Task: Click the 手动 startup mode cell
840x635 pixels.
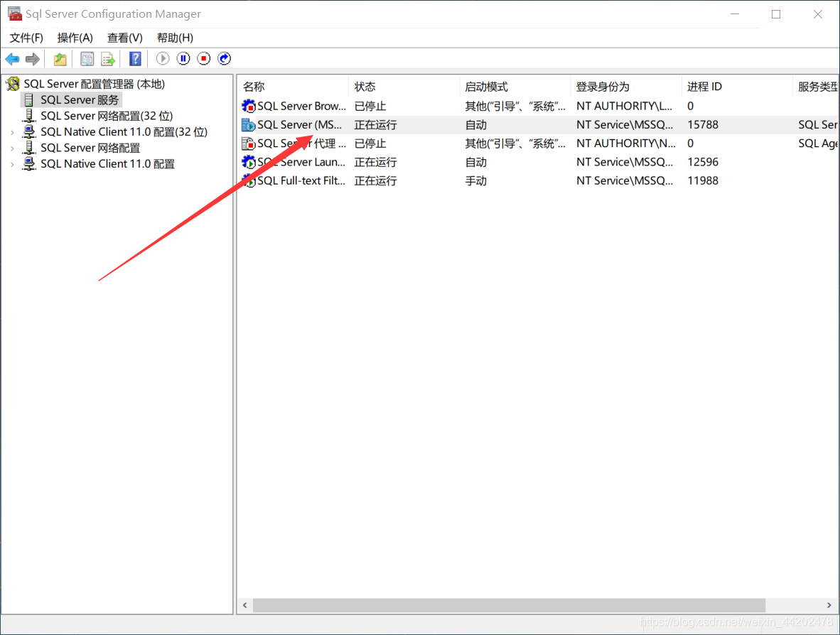Action: (475, 181)
